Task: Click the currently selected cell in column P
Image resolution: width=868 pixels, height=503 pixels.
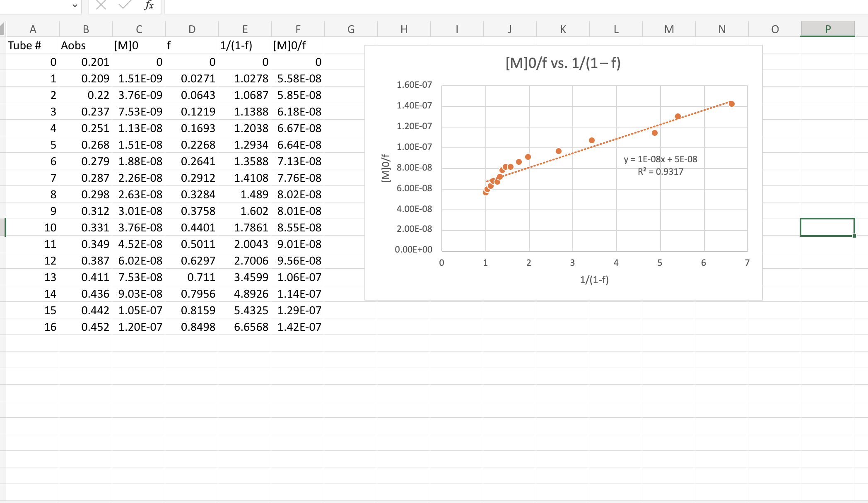Action: [828, 227]
